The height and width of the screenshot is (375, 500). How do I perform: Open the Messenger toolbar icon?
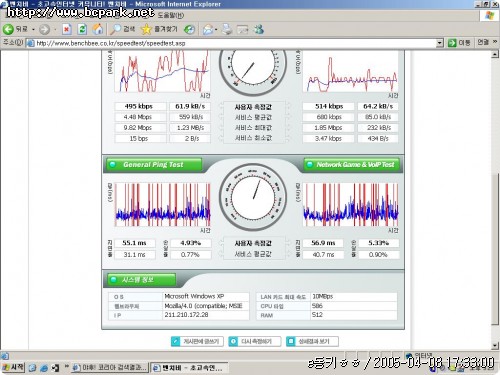(x=259, y=30)
